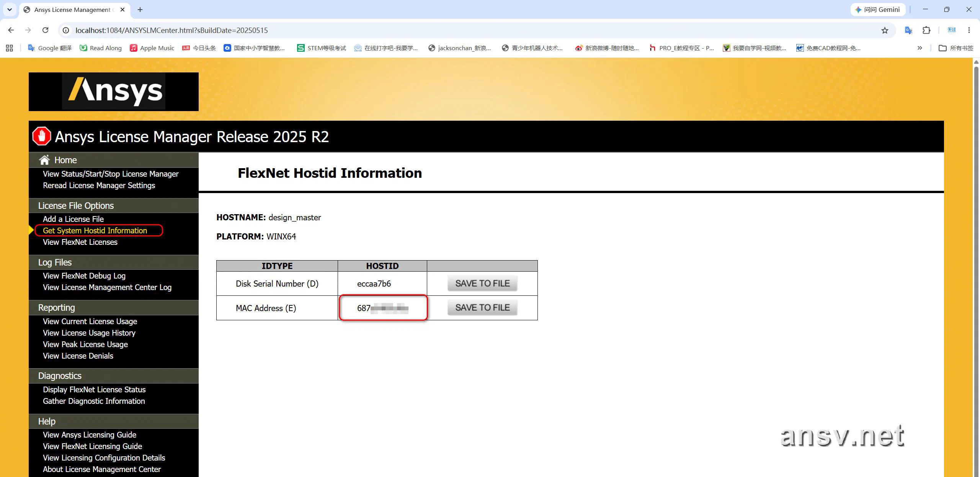The height and width of the screenshot is (477, 980).
Task: Open View FlexNet Licensing Guide
Action: tap(92, 446)
